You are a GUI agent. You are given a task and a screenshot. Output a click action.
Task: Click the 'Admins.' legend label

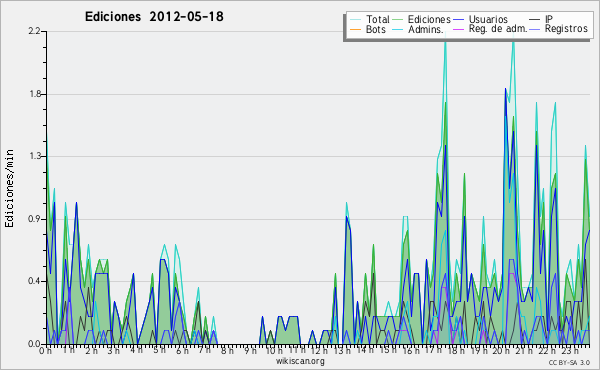426,29
